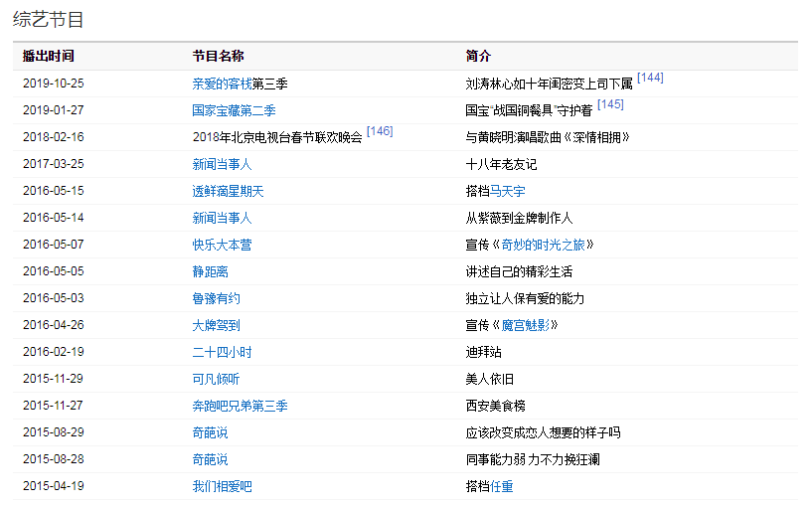
Task: Open 新闻当事人 in the 2017-03-25 row
Action: click(x=222, y=164)
